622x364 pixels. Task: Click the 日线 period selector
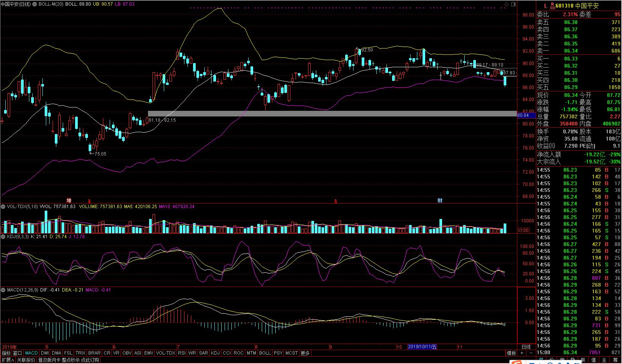pos(526,347)
